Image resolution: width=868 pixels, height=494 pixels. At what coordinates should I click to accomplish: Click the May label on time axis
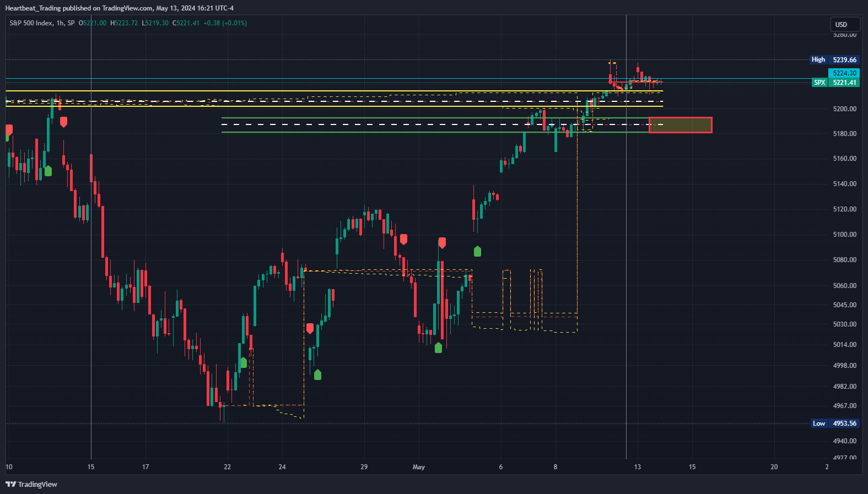[419, 467]
